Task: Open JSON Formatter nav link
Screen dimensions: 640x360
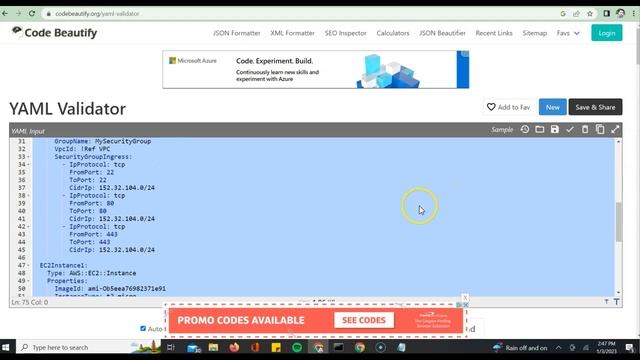Action: tap(236, 33)
